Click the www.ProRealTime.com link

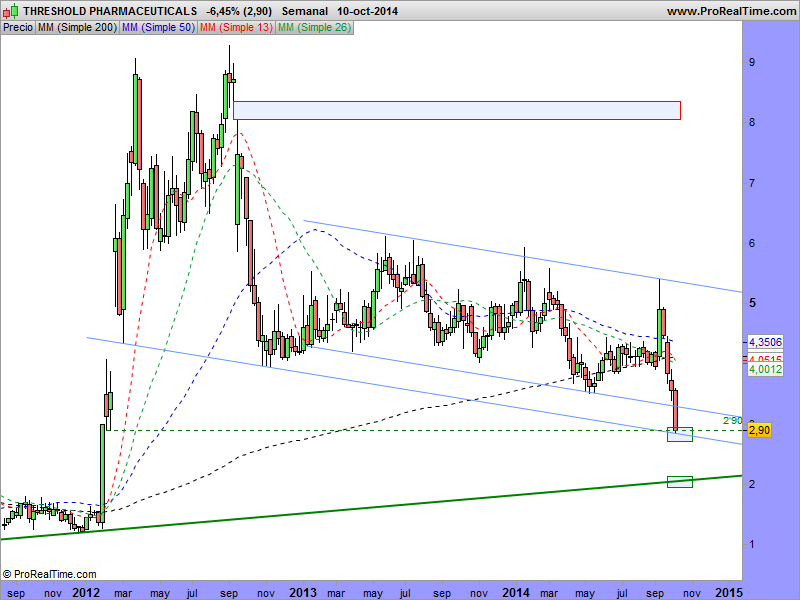pos(732,11)
